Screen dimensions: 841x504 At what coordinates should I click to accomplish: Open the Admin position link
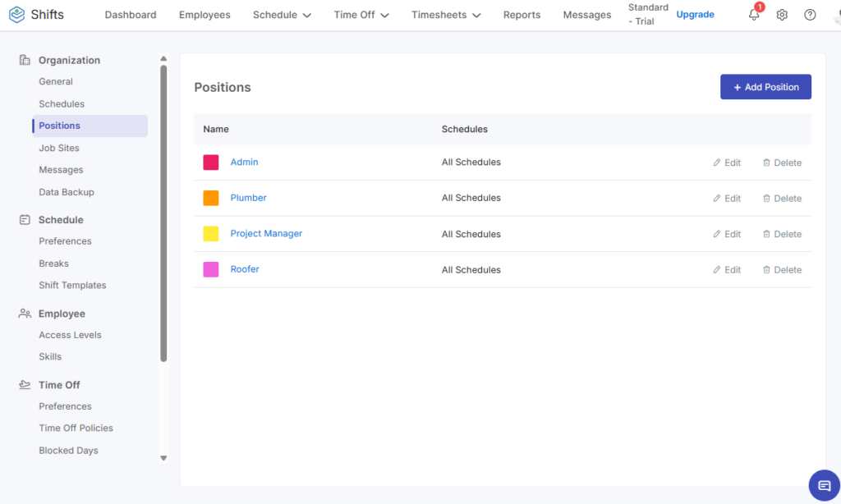244,162
